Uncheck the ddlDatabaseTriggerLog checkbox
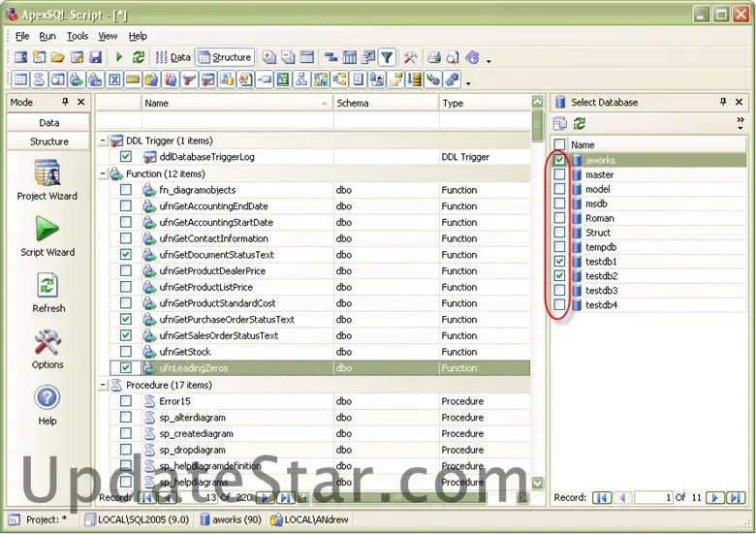Viewport: 756px width, 534px height. click(x=125, y=156)
